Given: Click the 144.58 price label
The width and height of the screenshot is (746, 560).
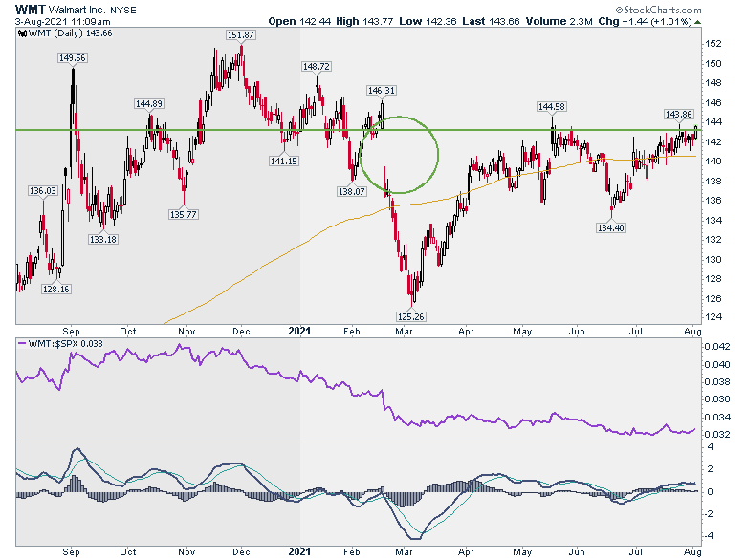Looking at the screenshot, I should pos(552,106).
